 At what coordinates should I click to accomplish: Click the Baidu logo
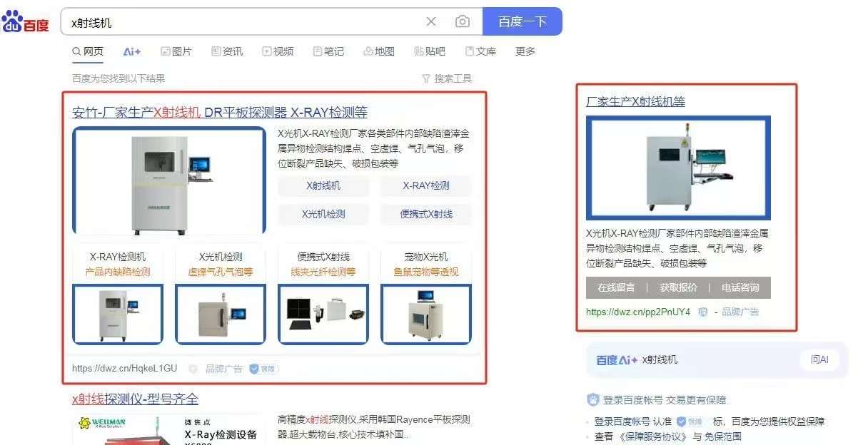click(26, 22)
